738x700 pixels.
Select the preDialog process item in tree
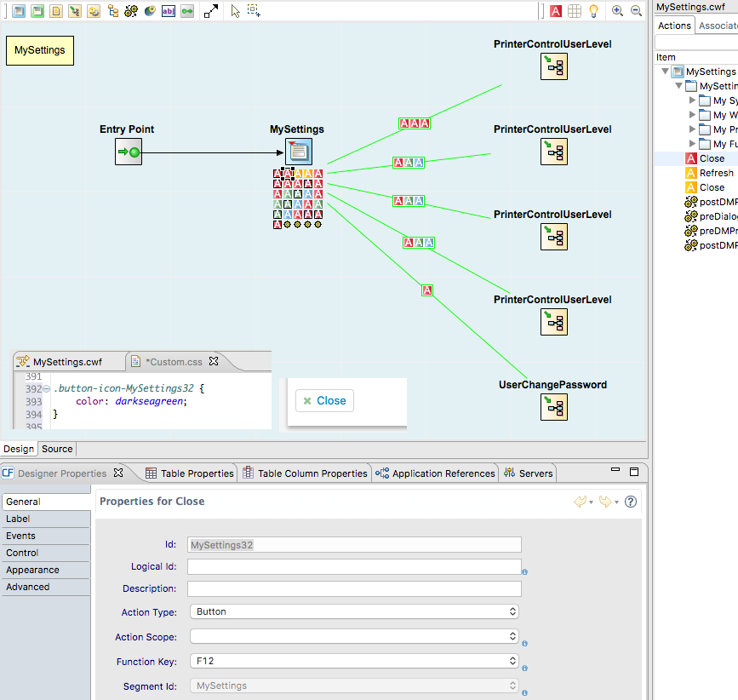click(x=711, y=216)
